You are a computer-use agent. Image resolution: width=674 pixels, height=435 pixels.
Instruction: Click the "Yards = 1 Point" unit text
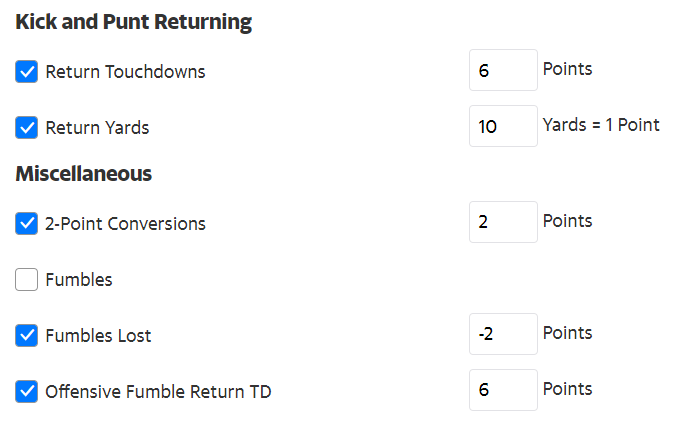(600, 126)
